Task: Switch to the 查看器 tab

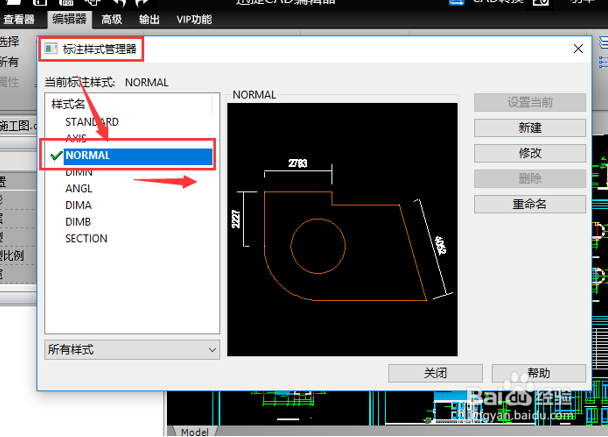Action: pyautogui.click(x=18, y=19)
